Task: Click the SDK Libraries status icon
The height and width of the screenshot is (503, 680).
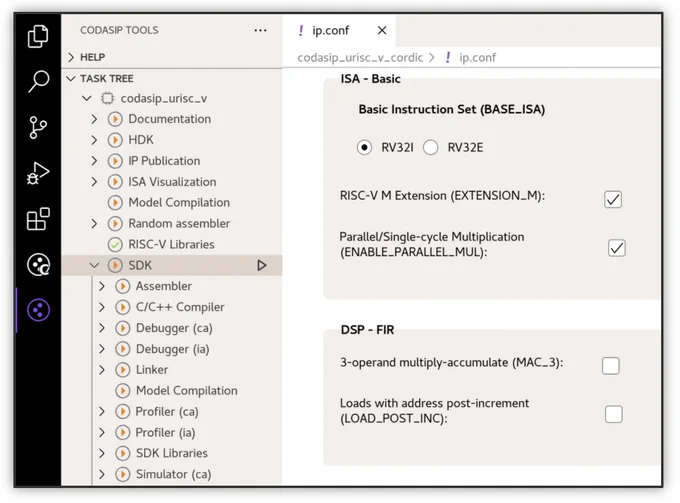Action: pyautogui.click(x=123, y=454)
